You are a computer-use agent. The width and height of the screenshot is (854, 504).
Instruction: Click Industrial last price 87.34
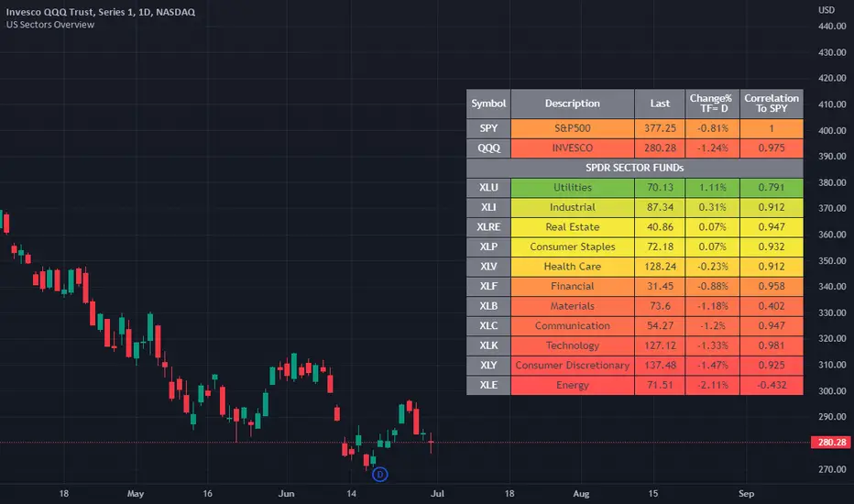660,207
